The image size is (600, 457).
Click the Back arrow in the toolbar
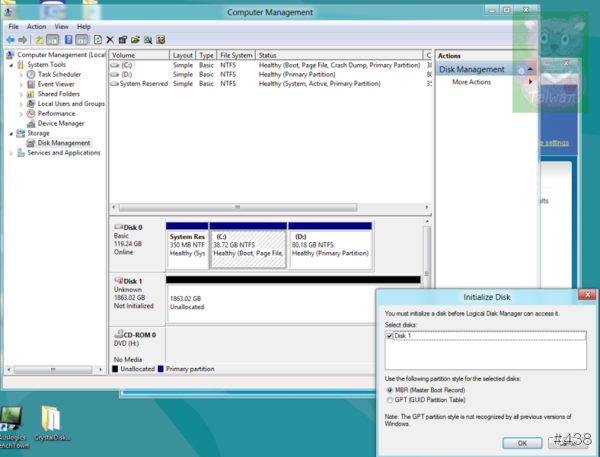10,39
